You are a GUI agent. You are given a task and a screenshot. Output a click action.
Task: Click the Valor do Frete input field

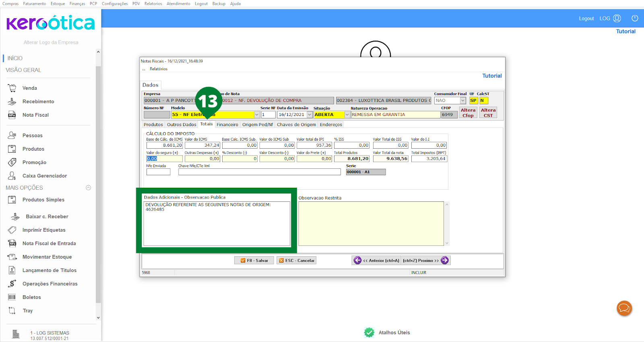pos(314,159)
